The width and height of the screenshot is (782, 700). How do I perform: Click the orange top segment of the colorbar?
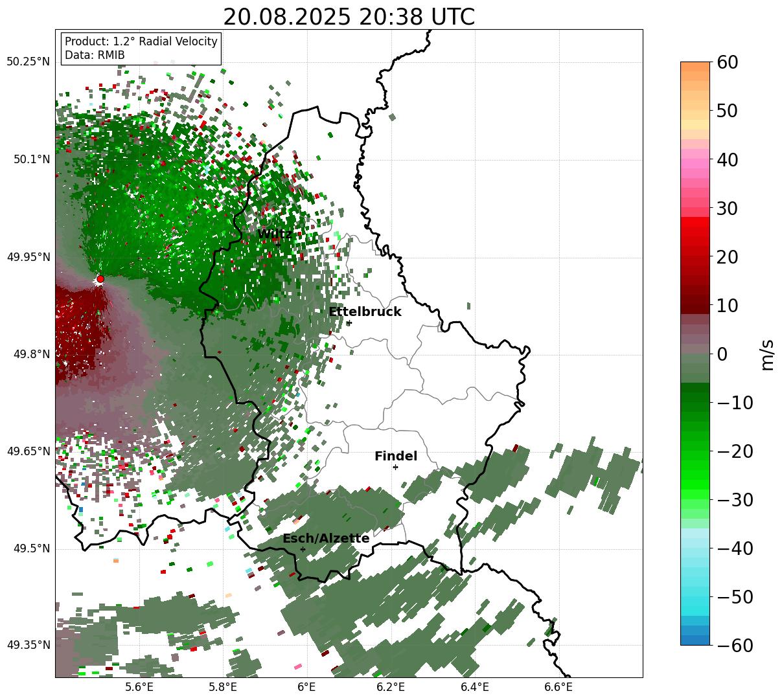[695, 67]
